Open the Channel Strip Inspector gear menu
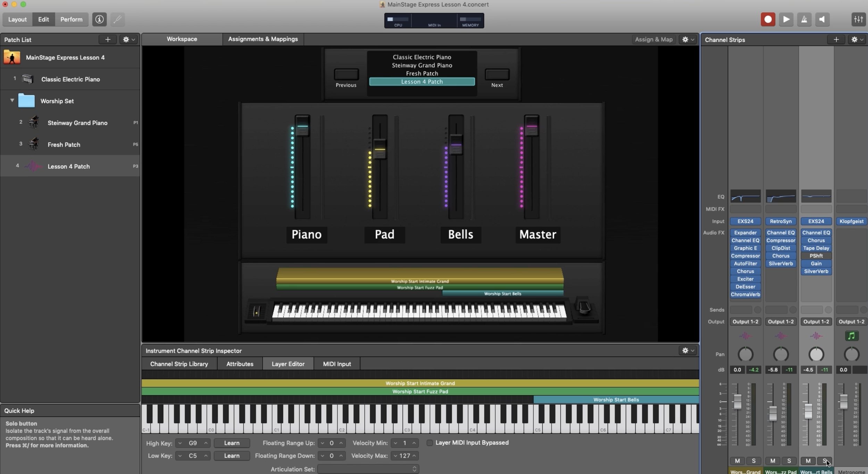This screenshot has height=474, width=868. (x=688, y=350)
